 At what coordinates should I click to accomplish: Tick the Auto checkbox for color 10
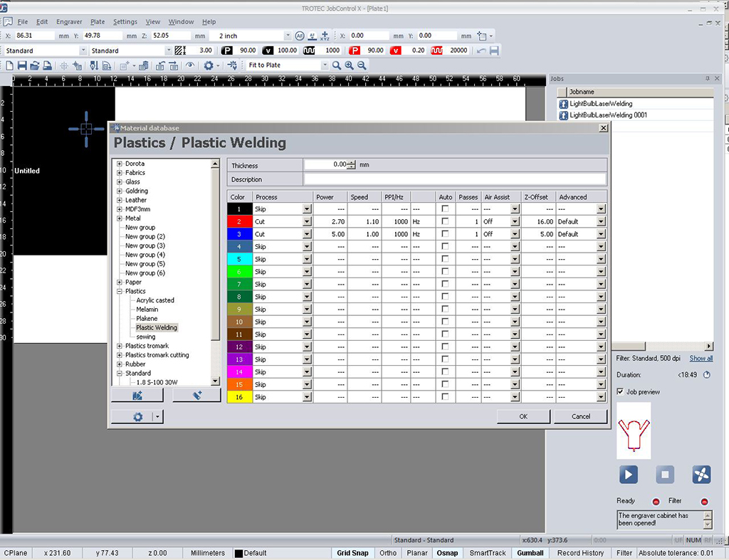coord(445,322)
